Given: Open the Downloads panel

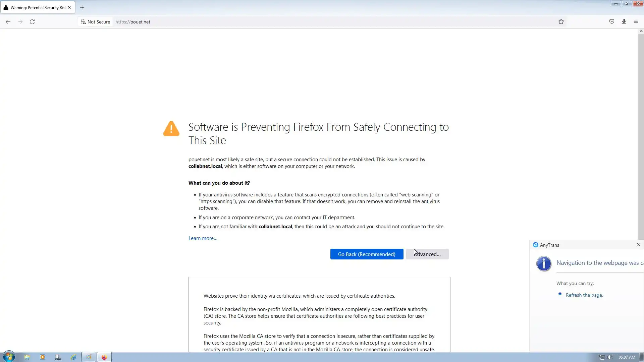Looking at the screenshot, I should (x=624, y=22).
